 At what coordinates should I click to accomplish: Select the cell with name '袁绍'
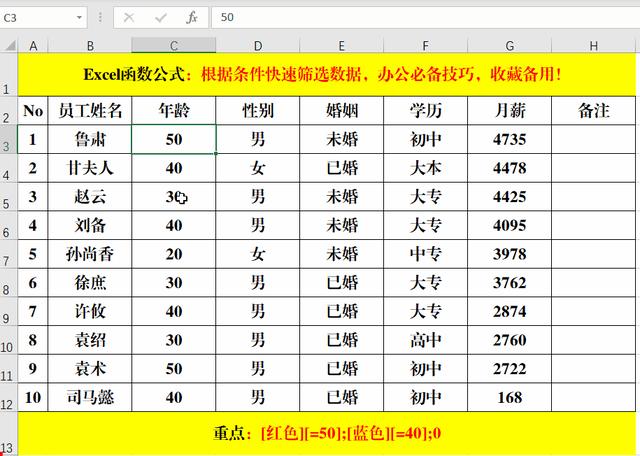pyautogui.click(x=90, y=340)
